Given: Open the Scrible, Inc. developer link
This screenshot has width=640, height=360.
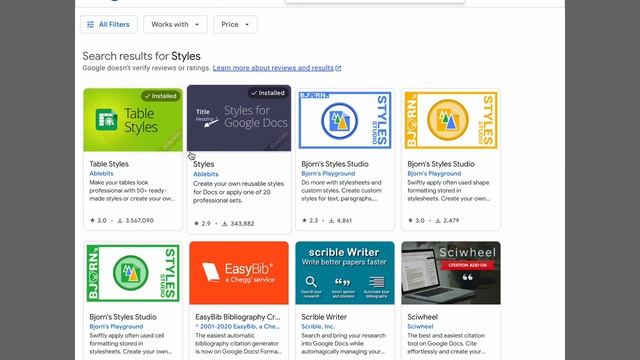Looking at the screenshot, I should tap(318, 327).
